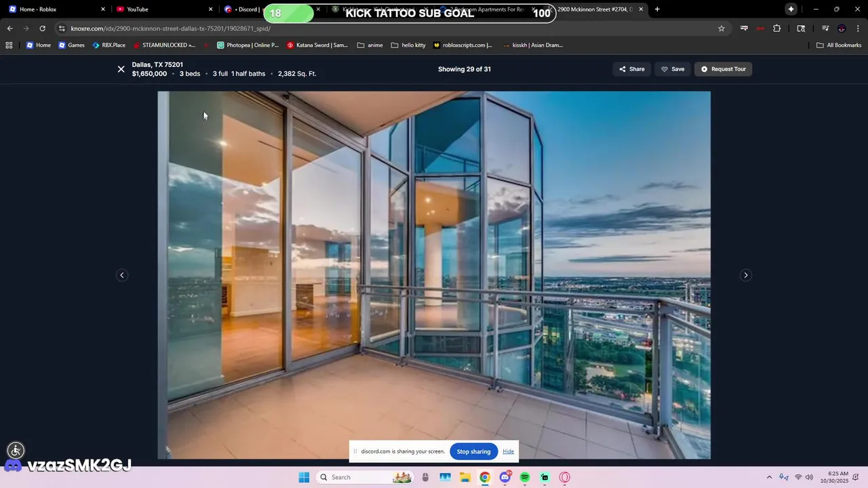Hide the screen sharing notification

[508, 451]
